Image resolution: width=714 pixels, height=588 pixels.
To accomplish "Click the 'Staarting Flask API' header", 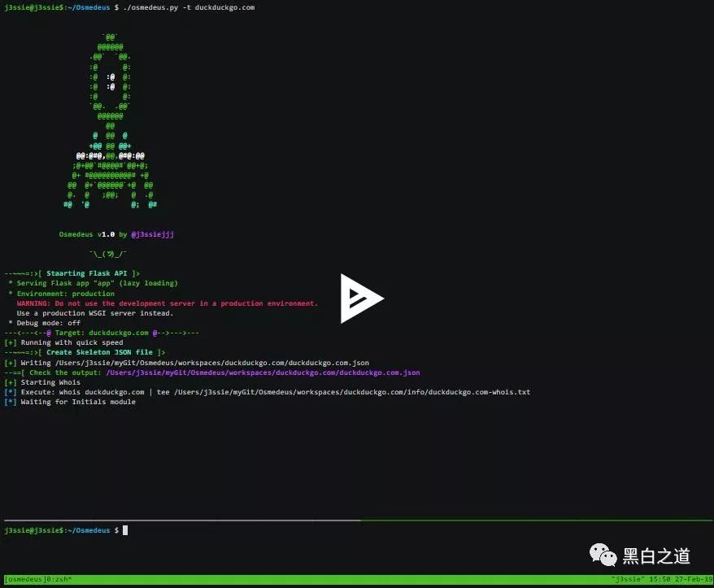I will pyautogui.click(x=86, y=273).
